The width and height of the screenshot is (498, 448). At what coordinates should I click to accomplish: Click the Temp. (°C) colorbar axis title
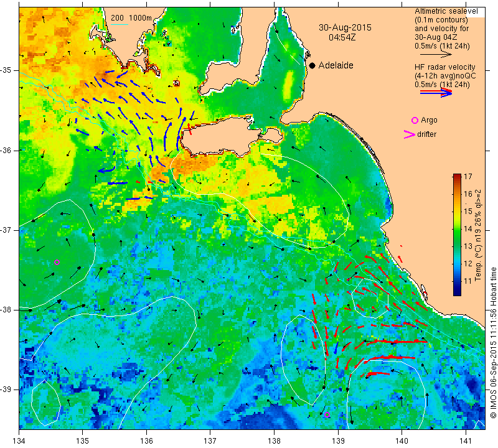click(x=478, y=235)
